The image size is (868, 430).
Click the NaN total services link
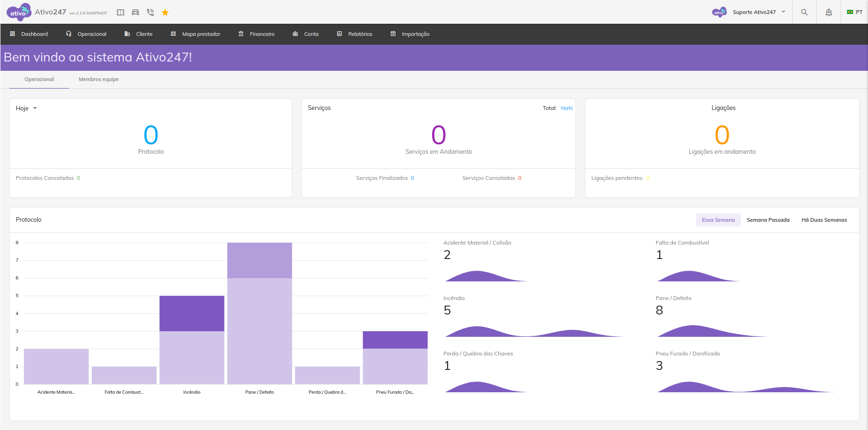(567, 108)
